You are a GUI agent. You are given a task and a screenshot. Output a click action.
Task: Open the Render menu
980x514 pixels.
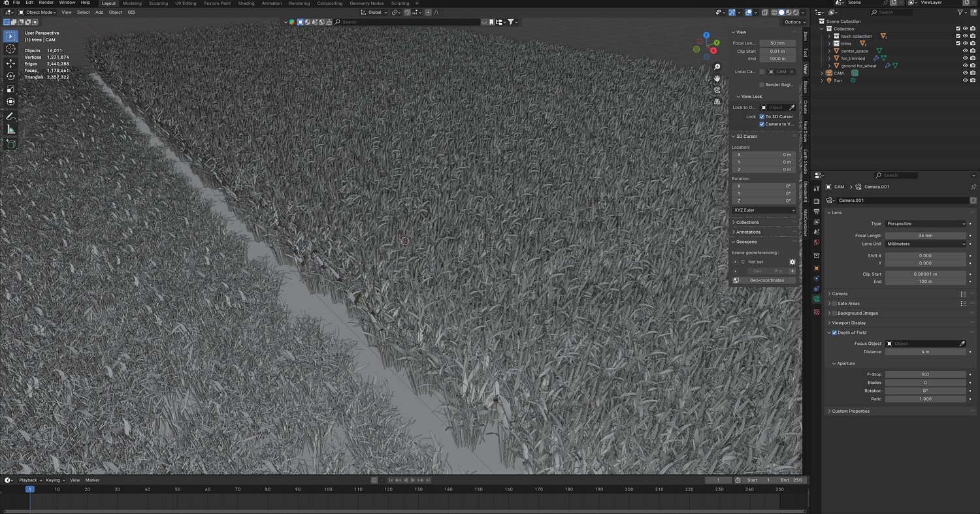(x=46, y=3)
